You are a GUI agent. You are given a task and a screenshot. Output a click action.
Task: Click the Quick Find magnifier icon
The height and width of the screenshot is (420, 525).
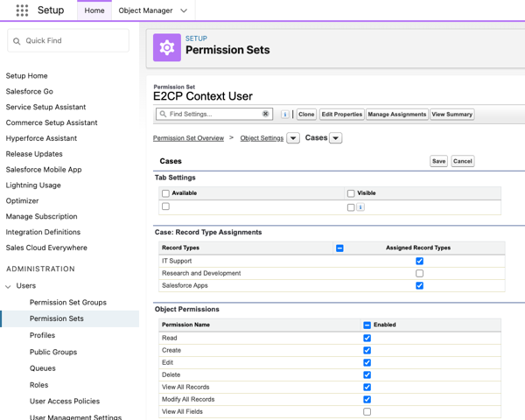click(17, 41)
